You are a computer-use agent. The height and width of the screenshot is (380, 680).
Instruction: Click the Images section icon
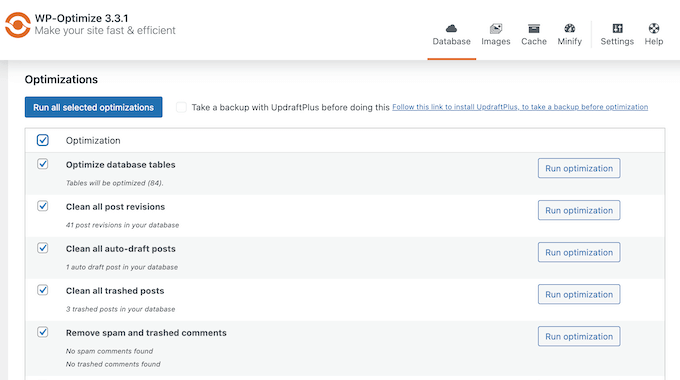(x=496, y=29)
